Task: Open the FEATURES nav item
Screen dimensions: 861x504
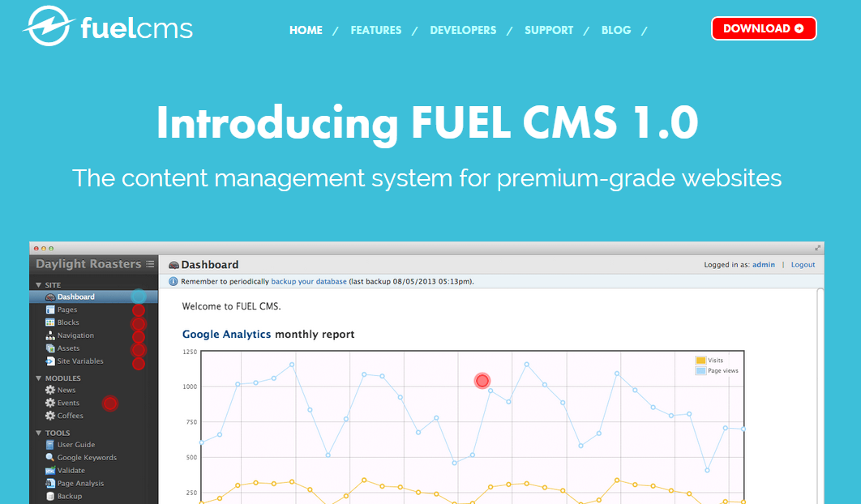Action: click(x=376, y=30)
